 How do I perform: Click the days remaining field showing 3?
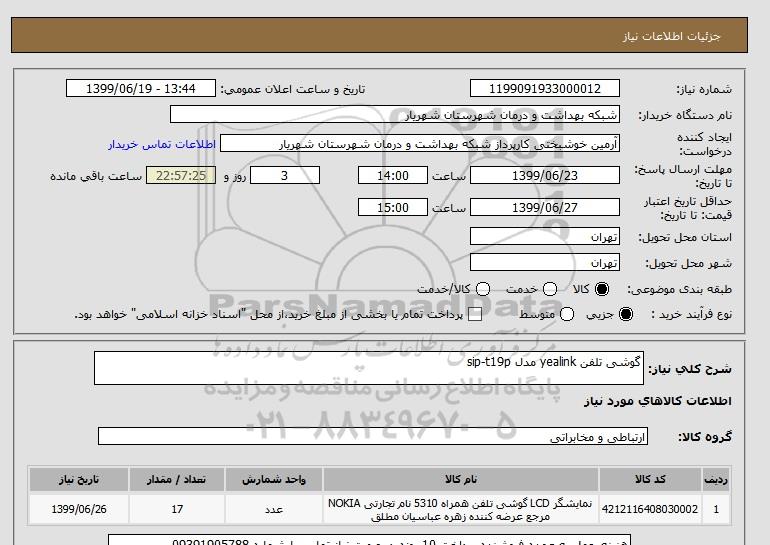pos(285,175)
